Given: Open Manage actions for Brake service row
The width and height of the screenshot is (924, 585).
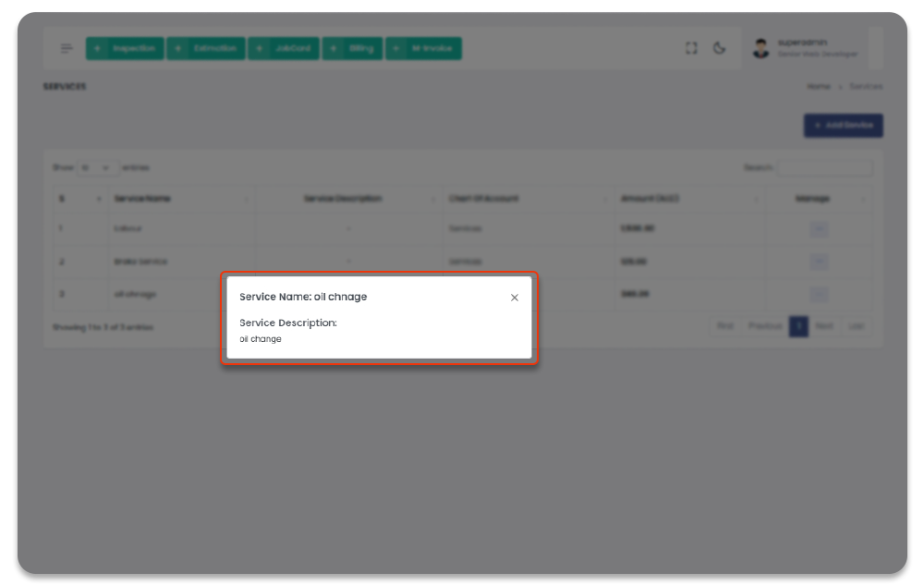Looking at the screenshot, I should [819, 262].
